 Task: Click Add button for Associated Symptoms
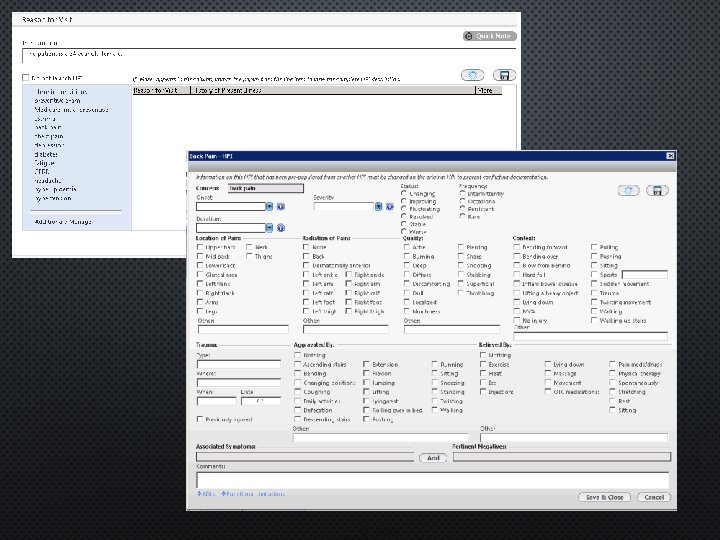pos(433,458)
